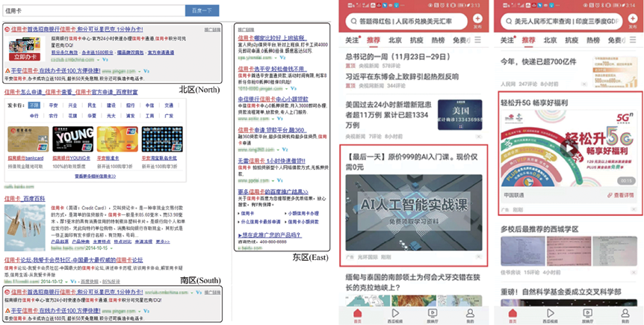644x325 pixels.
Task: Select the 广发 bank filter
Action: click(169, 117)
